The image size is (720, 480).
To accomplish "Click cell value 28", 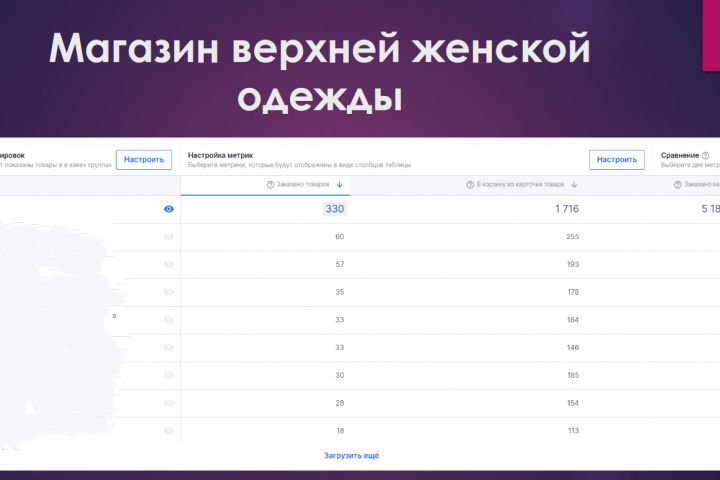I will (339, 403).
